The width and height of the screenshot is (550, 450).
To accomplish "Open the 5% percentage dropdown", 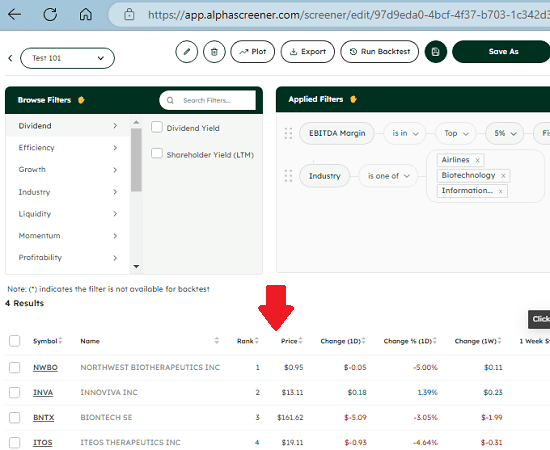I will pos(504,133).
